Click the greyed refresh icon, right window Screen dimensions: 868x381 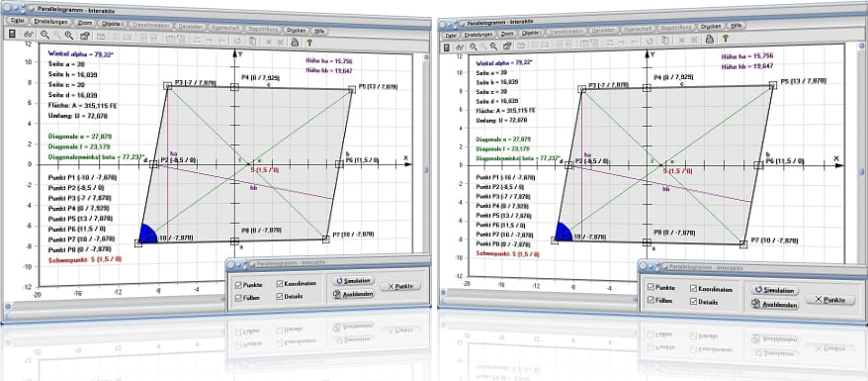(650, 41)
